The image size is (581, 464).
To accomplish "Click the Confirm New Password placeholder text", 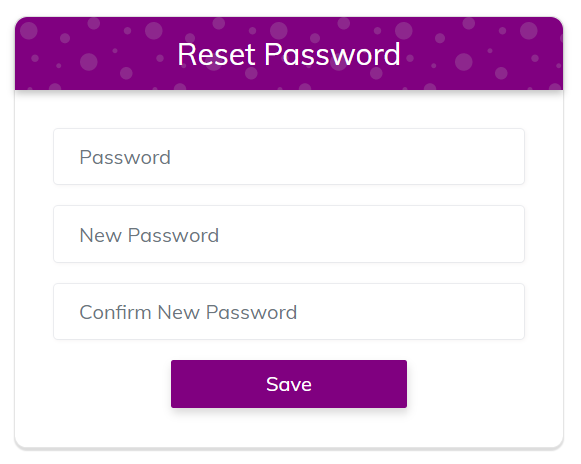I will (188, 312).
